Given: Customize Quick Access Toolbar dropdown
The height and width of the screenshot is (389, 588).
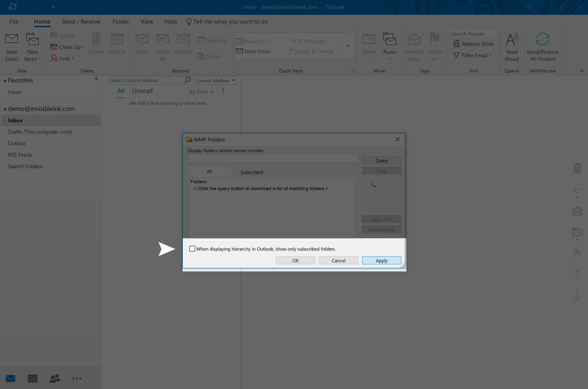Looking at the screenshot, I should [x=53, y=7].
